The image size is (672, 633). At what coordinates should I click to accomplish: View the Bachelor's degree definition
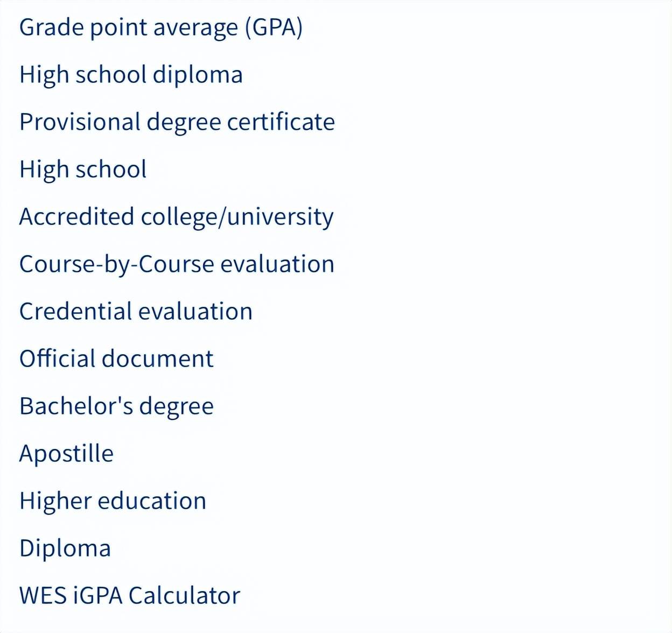(116, 406)
